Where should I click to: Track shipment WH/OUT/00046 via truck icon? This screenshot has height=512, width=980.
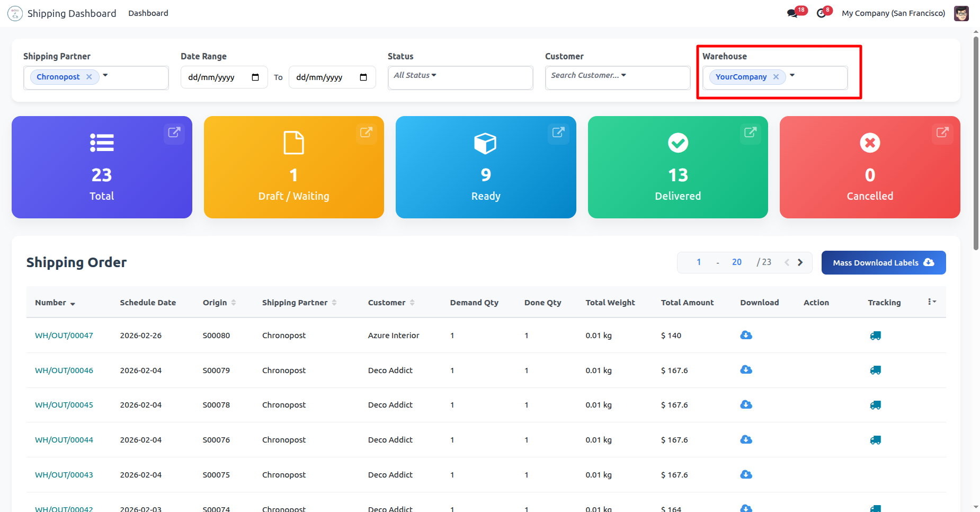tap(875, 370)
